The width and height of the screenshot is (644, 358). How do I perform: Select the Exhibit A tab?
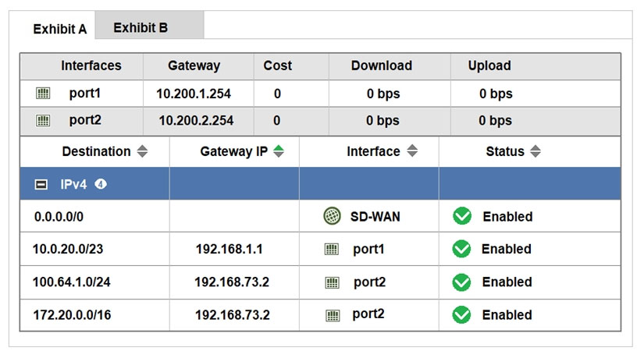point(59,30)
